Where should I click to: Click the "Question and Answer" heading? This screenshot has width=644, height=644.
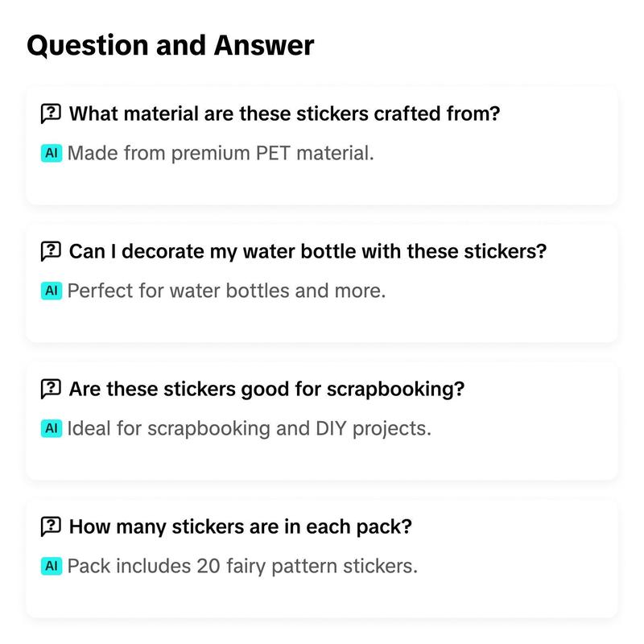click(171, 46)
